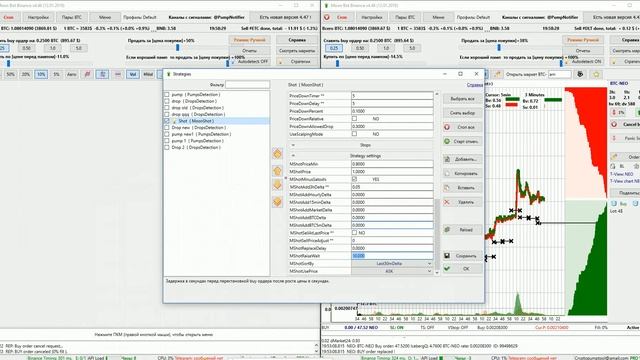Screen dimensions: 640x360
Task: Open Пары BTC in right window
Action: [x=405, y=18]
